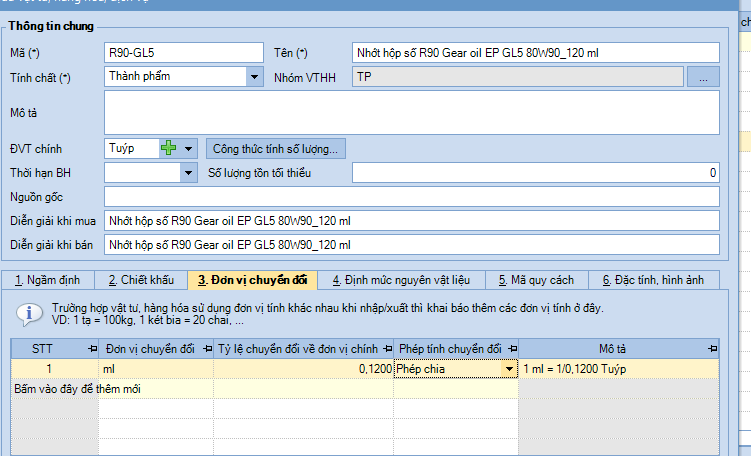
Task: Click pin icon in Đơn vị chuyển đổi header
Action: 205,348
